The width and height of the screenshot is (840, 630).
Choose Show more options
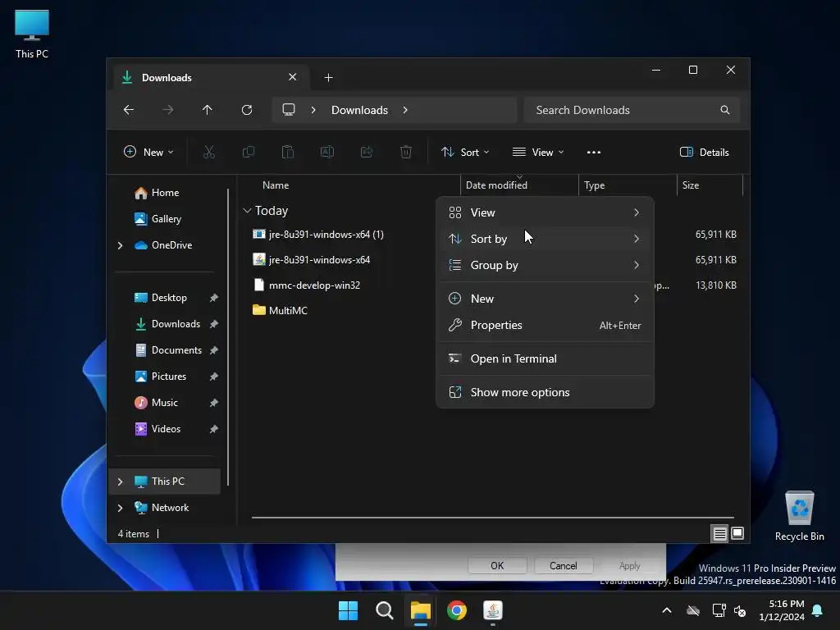click(x=545, y=392)
